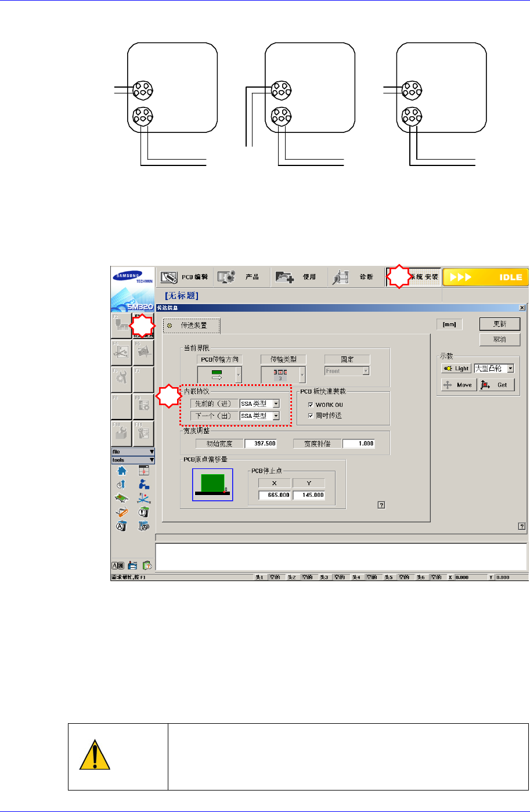Click the bin with exclamation mark icon
Image resolution: width=530 pixels, height=812 pixels.
tap(143, 513)
